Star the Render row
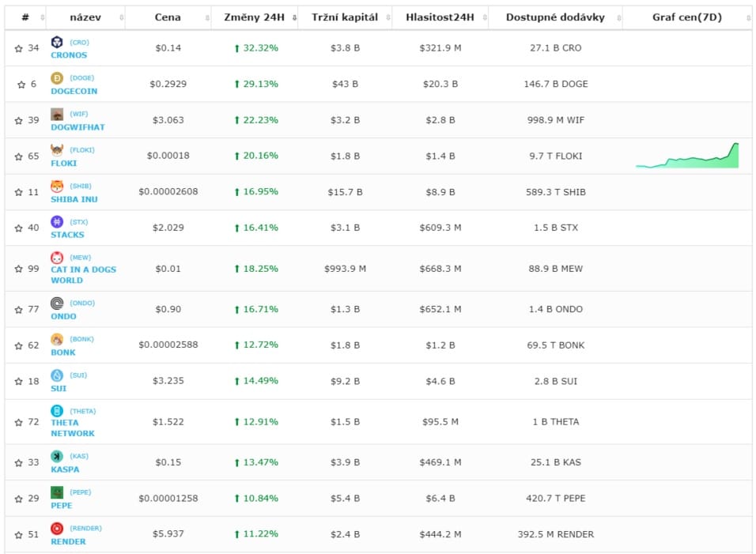 pyautogui.click(x=19, y=535)
